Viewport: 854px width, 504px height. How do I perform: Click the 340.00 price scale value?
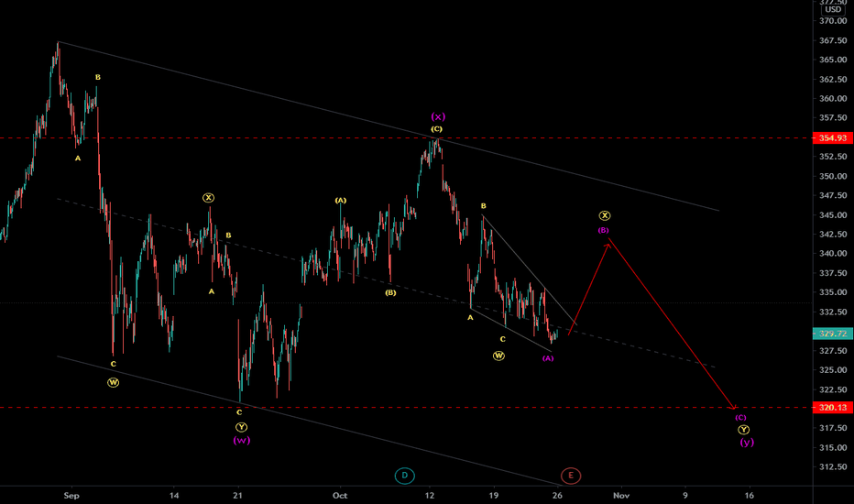point(833,253)
